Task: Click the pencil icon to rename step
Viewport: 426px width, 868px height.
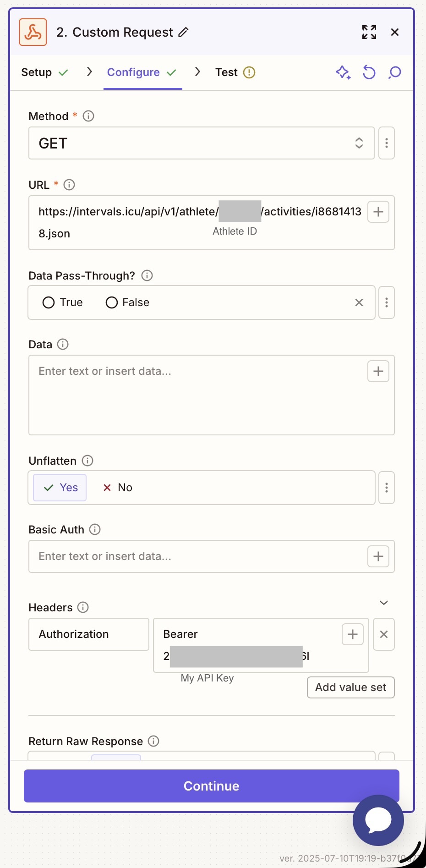Action: coord(183,32)
